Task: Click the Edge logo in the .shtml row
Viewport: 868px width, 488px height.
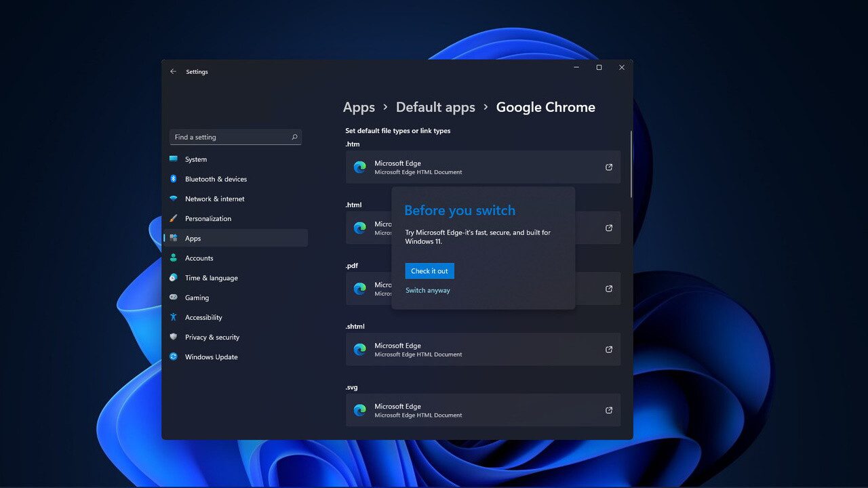Action: 359,350
